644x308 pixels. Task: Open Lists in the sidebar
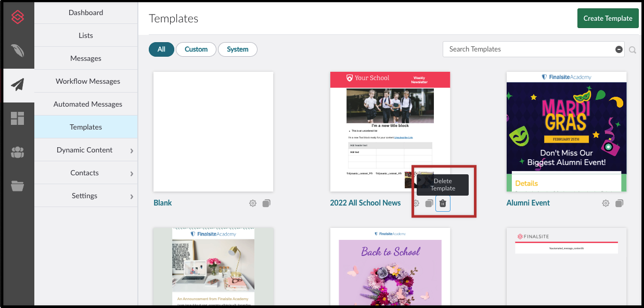click(86, 35)
